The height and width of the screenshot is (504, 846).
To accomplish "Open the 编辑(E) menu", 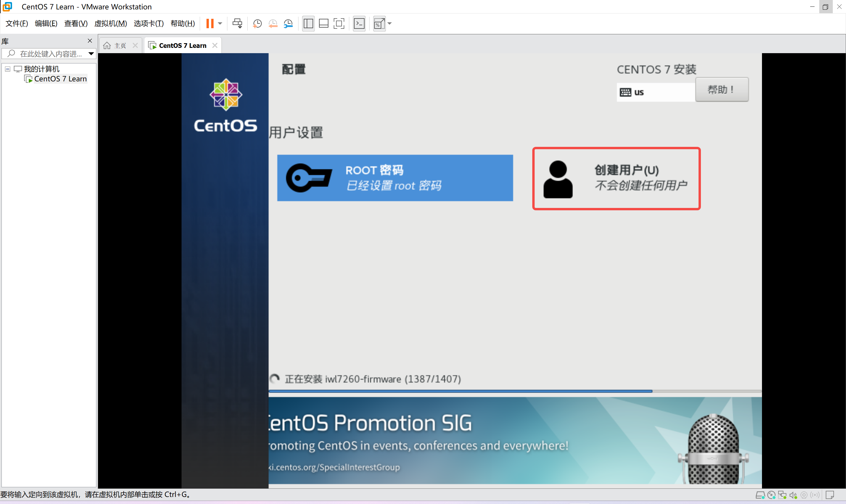I will click(46, 23).
